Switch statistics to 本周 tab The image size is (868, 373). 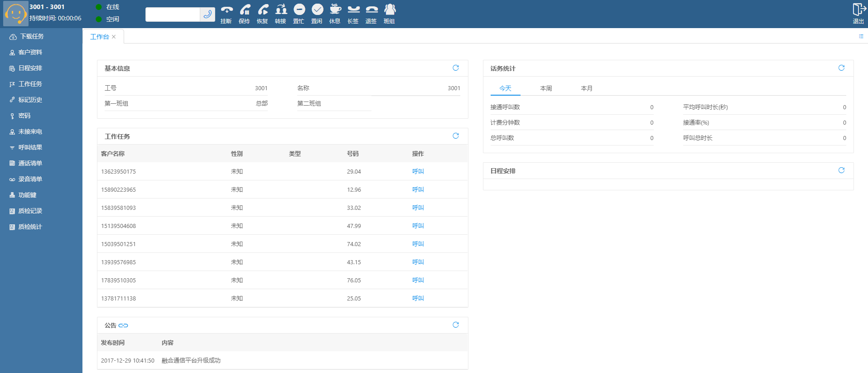(546, 88)
